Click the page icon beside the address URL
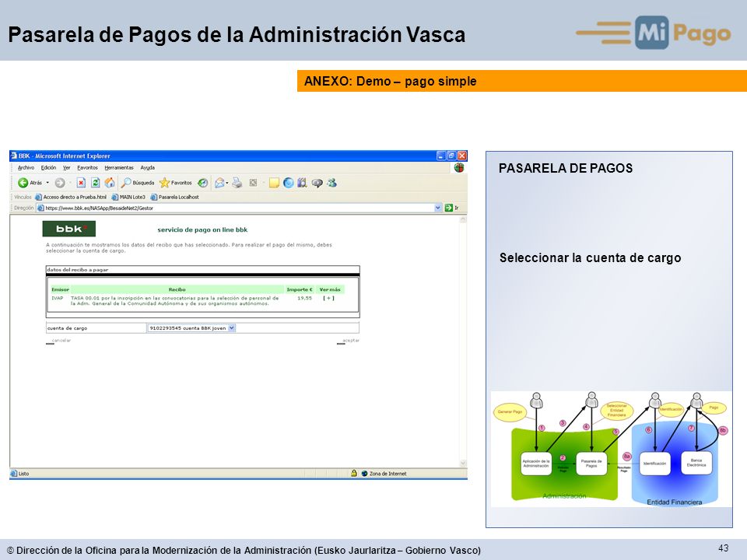747x560 pixels. [x=40, y=208]
